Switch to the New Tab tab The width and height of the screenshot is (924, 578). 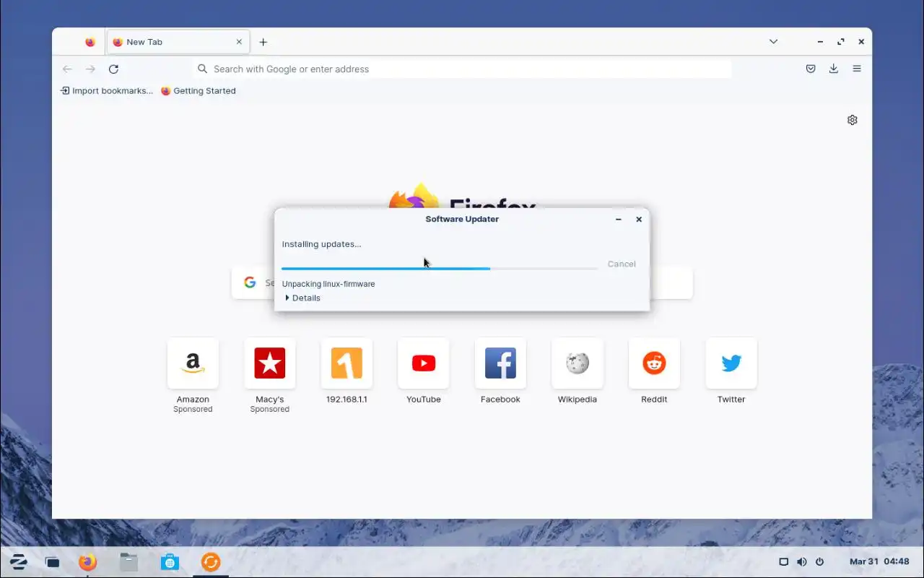178,42
